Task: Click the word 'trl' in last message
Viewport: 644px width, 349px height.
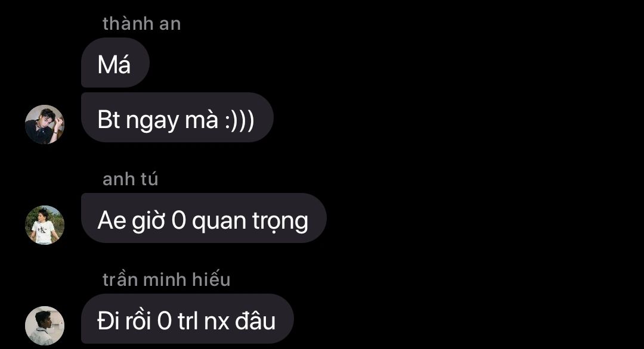Action: [188, 320]
